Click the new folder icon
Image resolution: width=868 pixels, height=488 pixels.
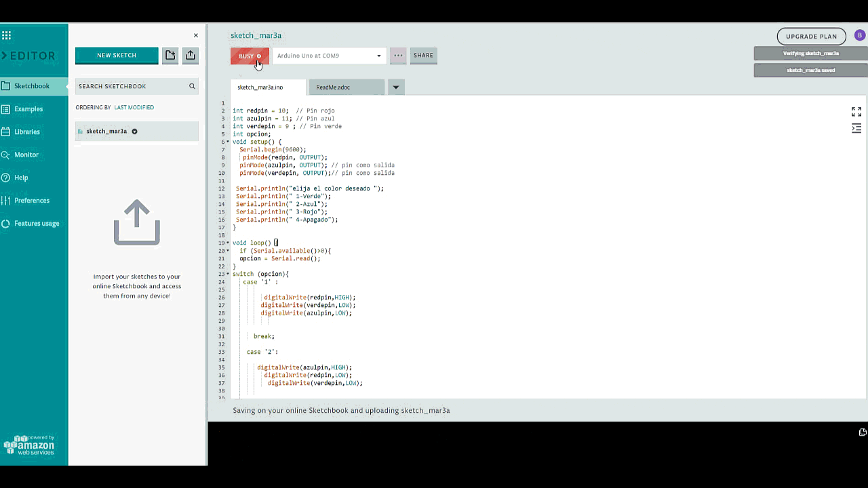[x=170, y=56]
